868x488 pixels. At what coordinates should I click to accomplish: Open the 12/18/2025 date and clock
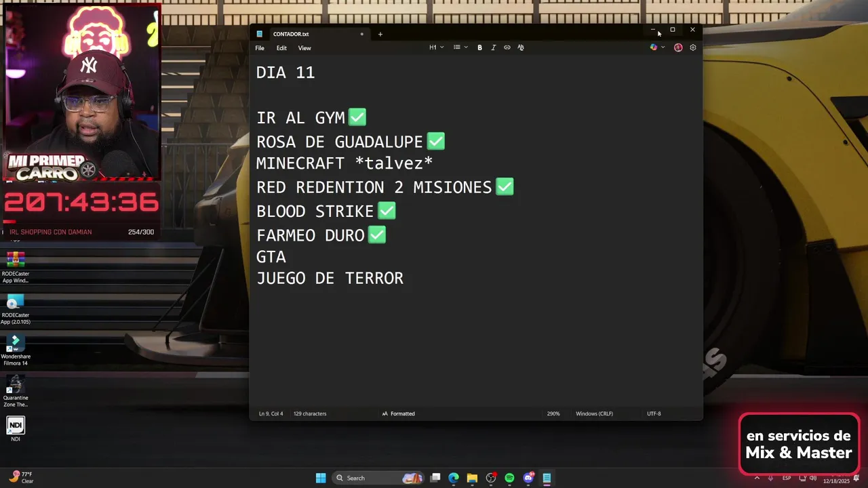(x=836, y=481)
